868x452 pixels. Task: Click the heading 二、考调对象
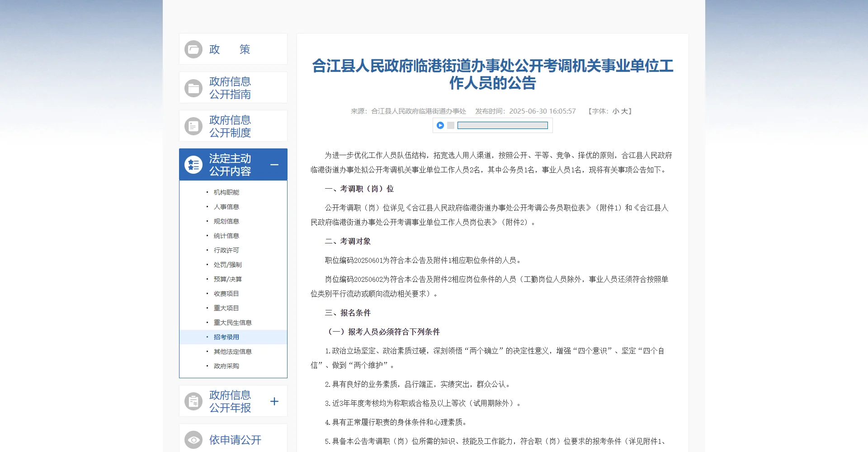(x=348, y=242)
